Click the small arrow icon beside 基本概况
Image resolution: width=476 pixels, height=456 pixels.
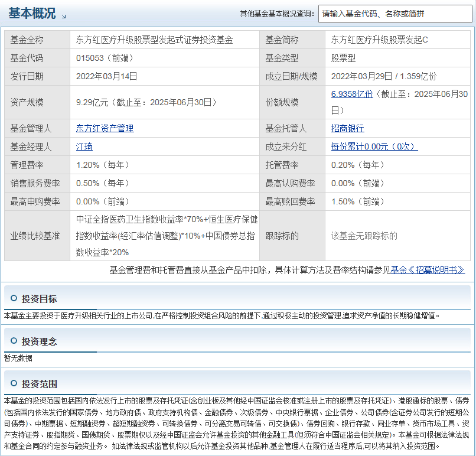point(64,17)
